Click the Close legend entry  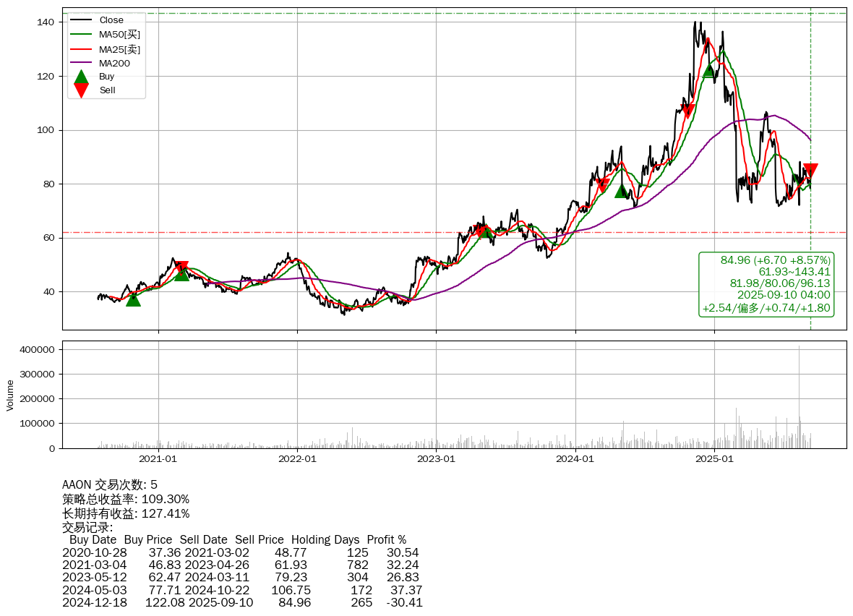point(111,20)
